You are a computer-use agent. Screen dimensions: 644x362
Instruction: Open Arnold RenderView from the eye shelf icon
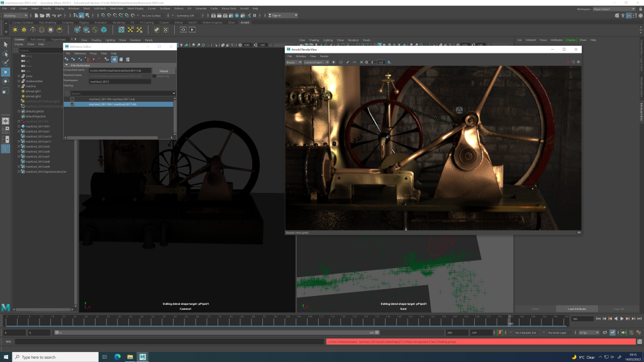[183, 30]
